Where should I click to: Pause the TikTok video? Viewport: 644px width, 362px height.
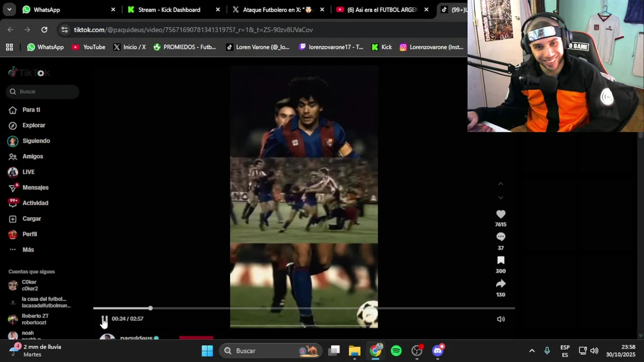pos(104,319)
